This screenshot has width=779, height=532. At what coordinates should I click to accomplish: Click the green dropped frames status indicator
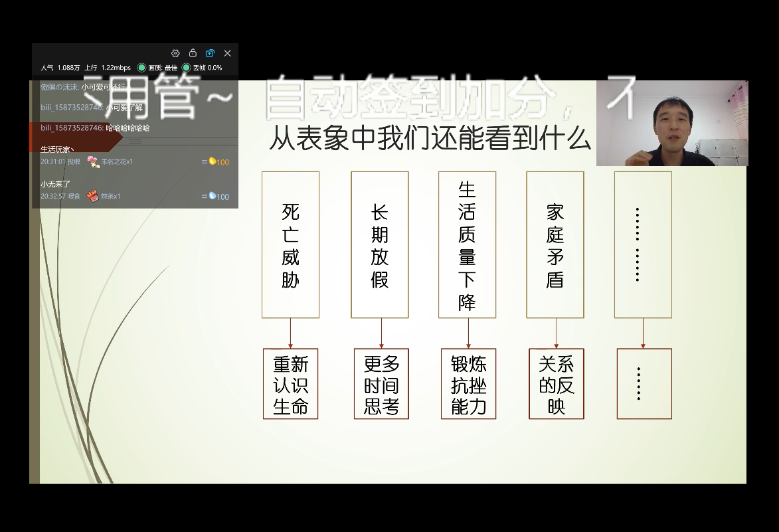[x=186, y=68]
